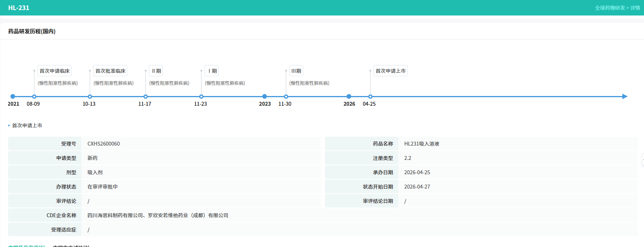The image size is (644, 247).
Task: Click the acceptance number CXHS2600060
Action: tap(104, 144)
